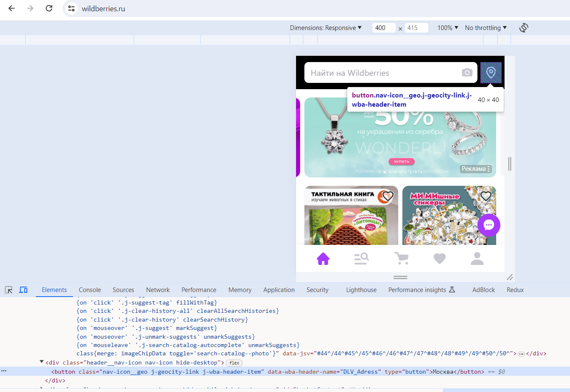Activate DevTools inspect element picker
Viewport: 570px width, 392px height.
8,290
